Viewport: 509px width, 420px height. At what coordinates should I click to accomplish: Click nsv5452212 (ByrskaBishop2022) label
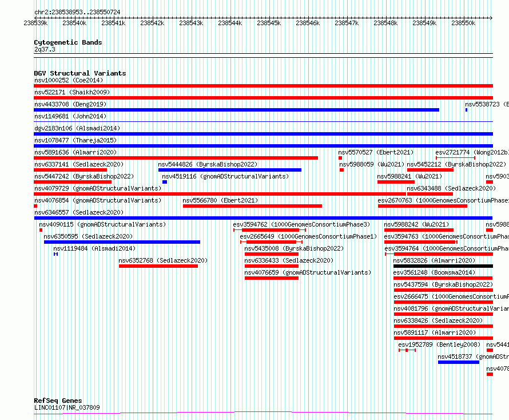pyautogui.click(x=456, y=164)
